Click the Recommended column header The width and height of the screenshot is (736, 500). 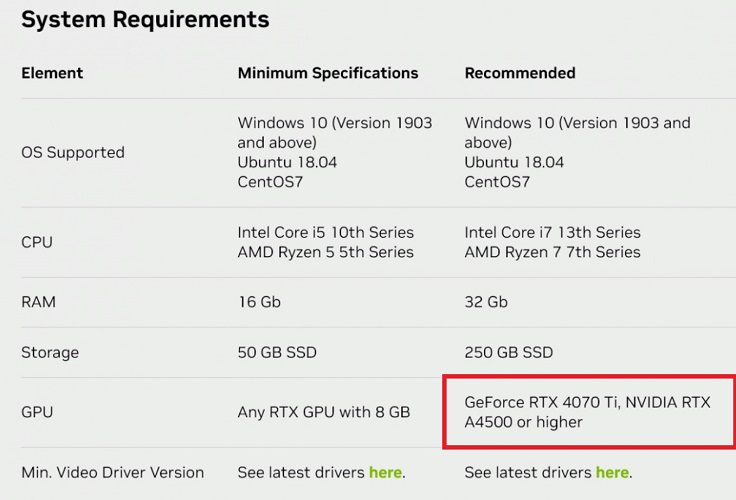[x=520, y=73]
